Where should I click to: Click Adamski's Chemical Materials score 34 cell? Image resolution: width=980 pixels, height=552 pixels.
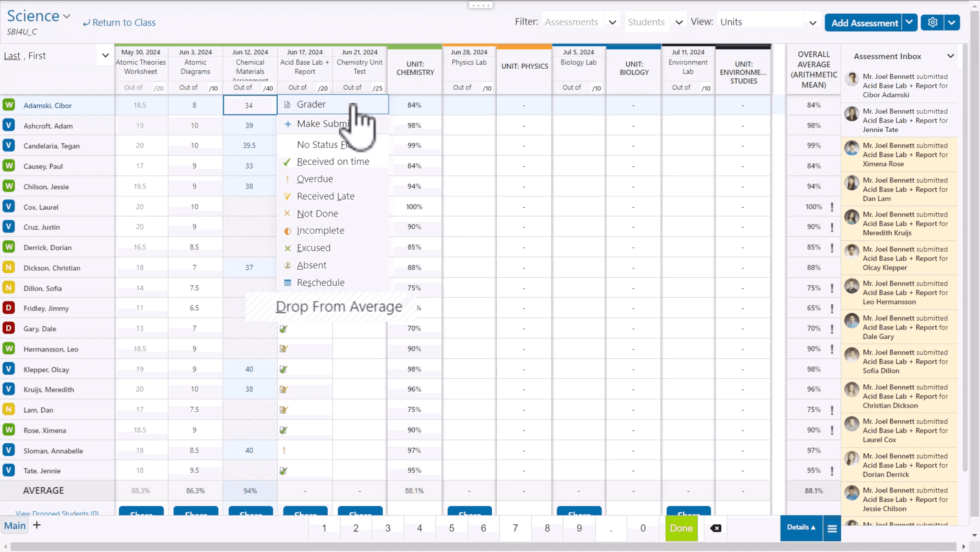250,105
